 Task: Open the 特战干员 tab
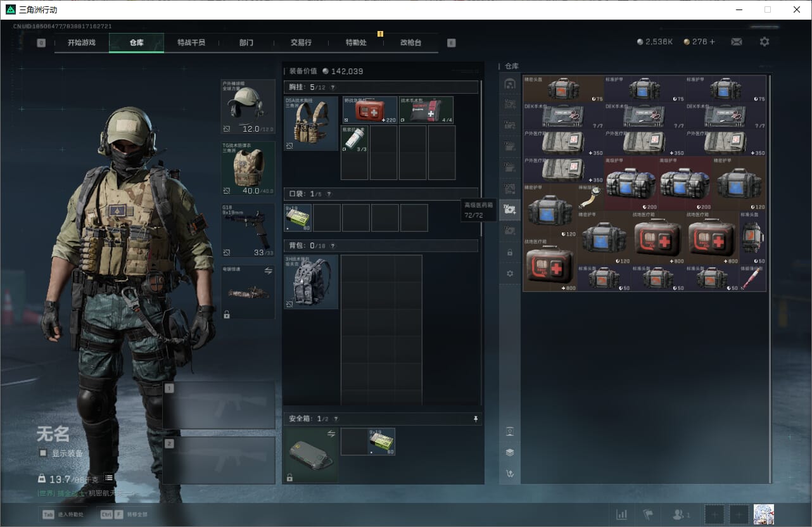point(191,42)
